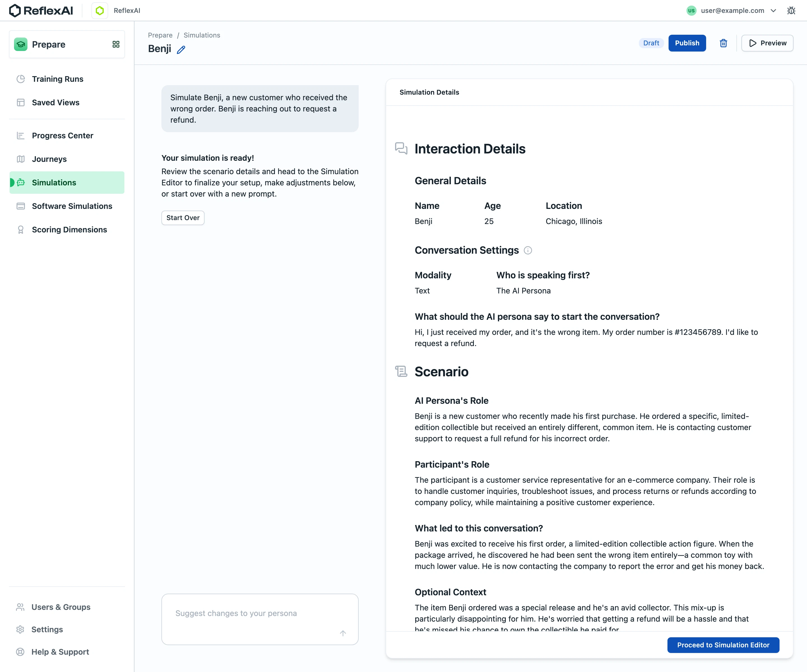Publish the Benji simulation
The image size is (807, 672).
pos(687,43)
